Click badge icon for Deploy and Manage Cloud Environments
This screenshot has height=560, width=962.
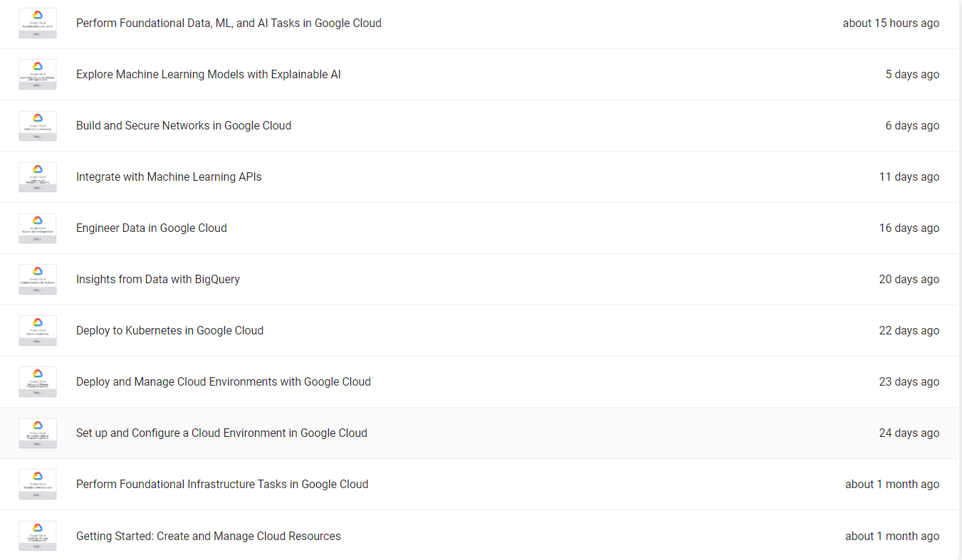38,382
